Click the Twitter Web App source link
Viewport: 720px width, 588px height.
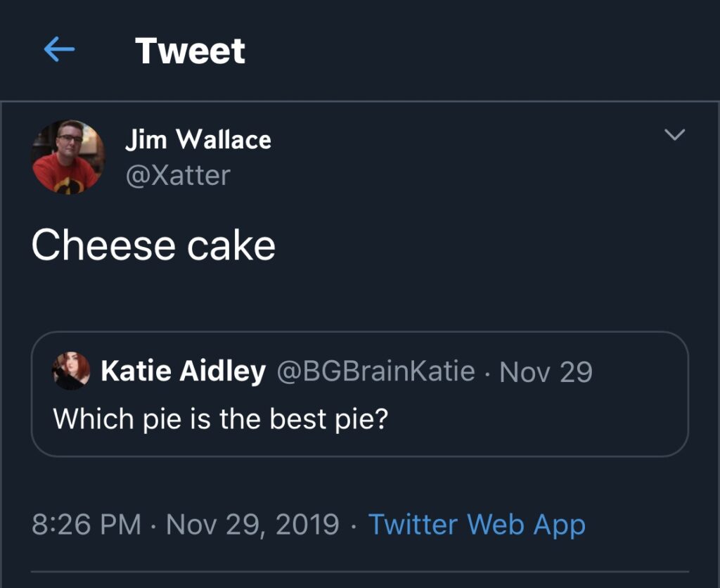[x=477, y=525]
